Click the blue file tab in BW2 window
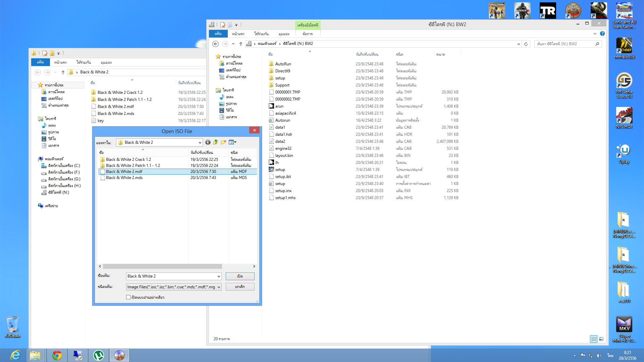Screen dimensions: 644x362 click(x=218, y=34)
